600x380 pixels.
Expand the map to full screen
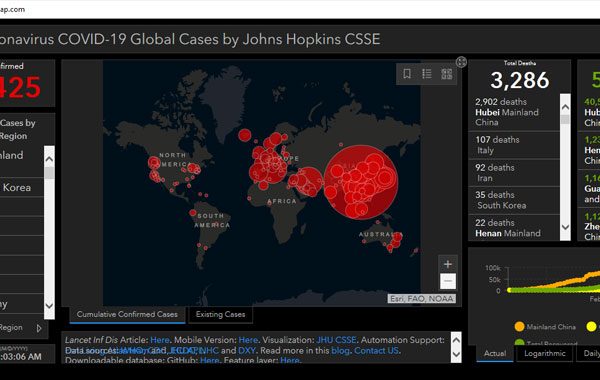click(461, 62)
